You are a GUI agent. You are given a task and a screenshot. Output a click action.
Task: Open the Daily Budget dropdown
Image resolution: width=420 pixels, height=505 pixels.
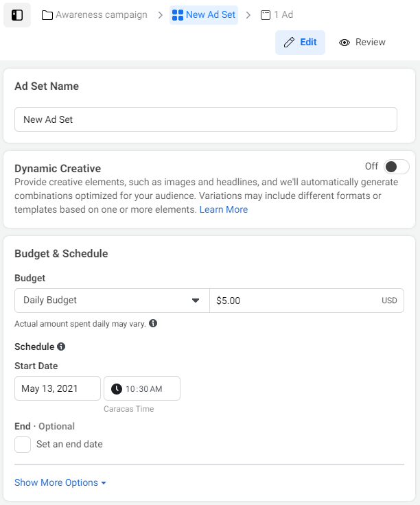pos(112,301)
